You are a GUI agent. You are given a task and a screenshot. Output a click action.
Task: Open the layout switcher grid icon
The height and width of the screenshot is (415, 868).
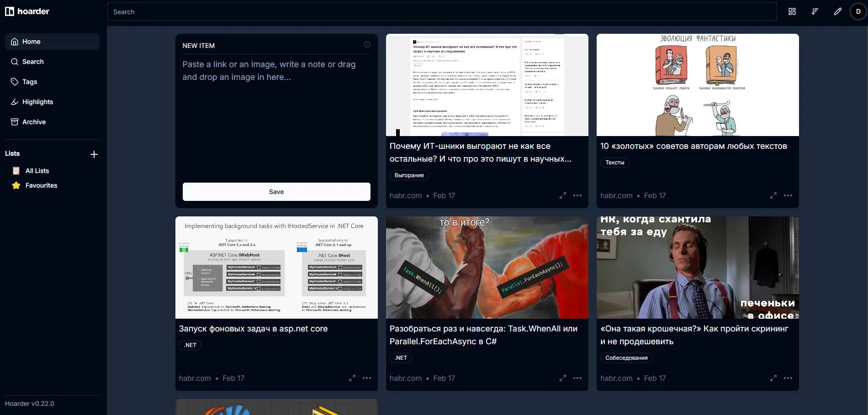pos(792,11)
